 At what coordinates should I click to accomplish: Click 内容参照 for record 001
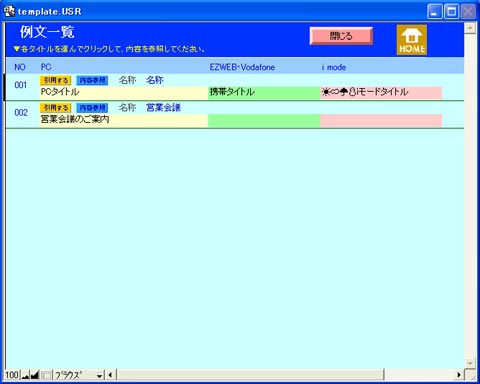[92, 80]
